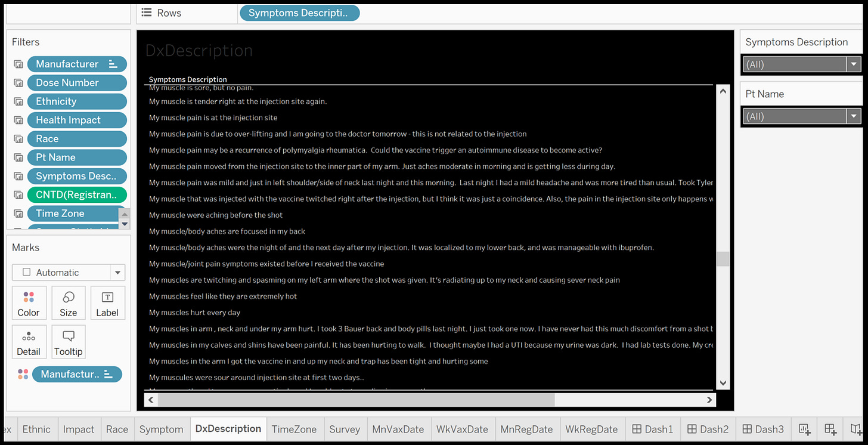Click the horizontal scroll right arrow

click(x=709, y=400)
